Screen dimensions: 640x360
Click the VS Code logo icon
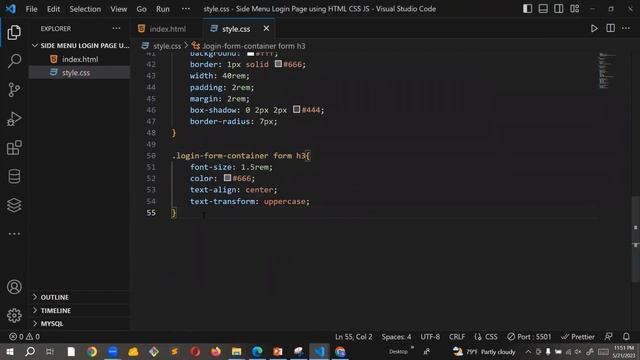click(11, 9)
